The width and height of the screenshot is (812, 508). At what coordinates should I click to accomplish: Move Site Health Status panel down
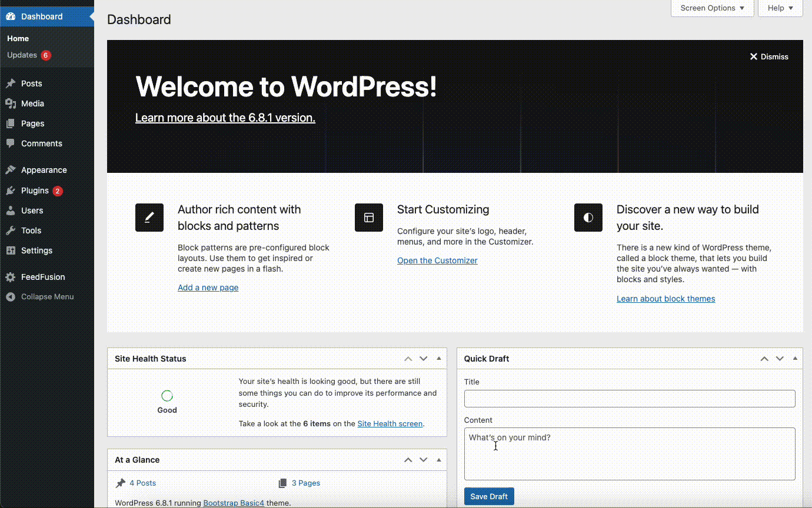[424, 359]
